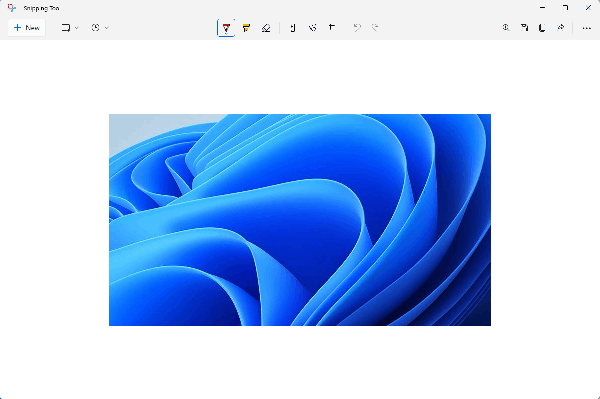Open the See more three-dots menu
This screenshot has height=399, width=600.
pos(587,28)
